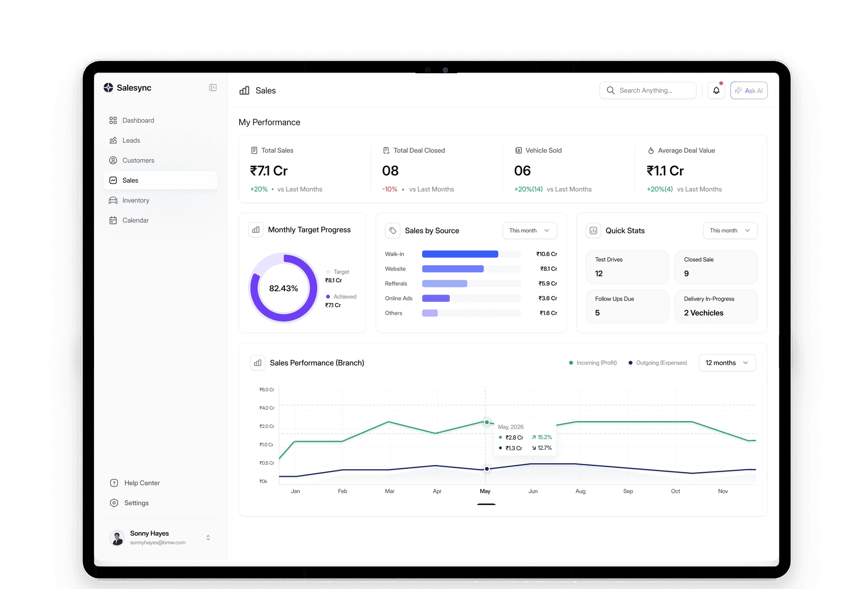The image size is (868, 589).
Task: Click the Leads chart icon
Action: [113, 140]
